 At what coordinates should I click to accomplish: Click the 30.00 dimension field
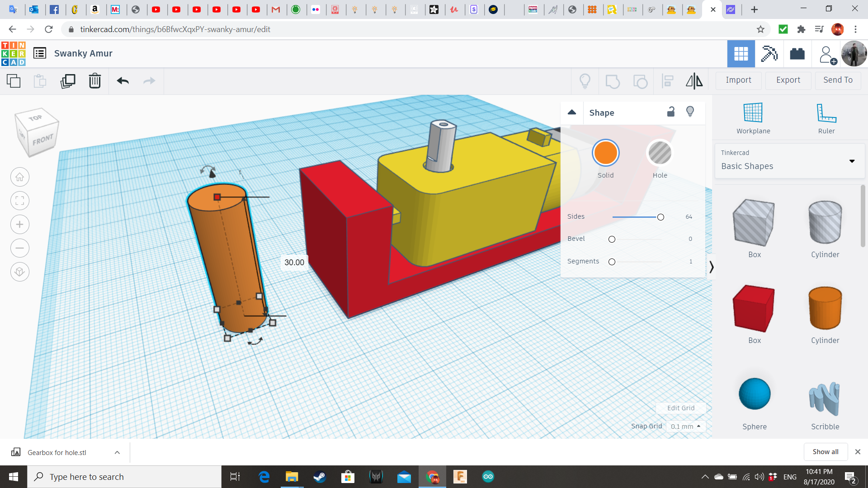(294, 262)
